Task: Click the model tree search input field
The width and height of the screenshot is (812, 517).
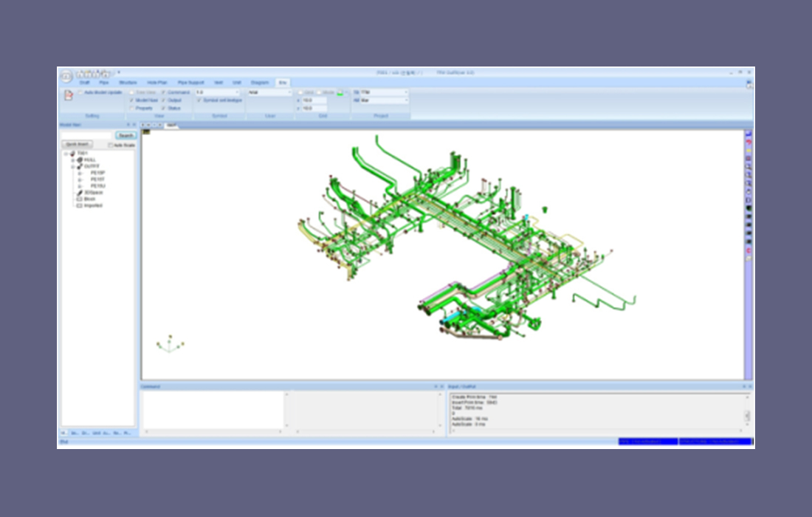Action: [86, 135]
